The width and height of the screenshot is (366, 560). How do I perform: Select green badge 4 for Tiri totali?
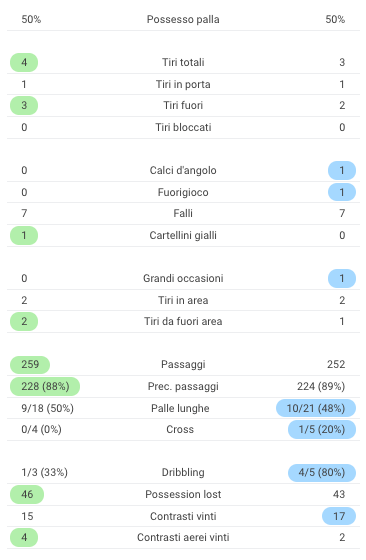click(x=24, y=62)
